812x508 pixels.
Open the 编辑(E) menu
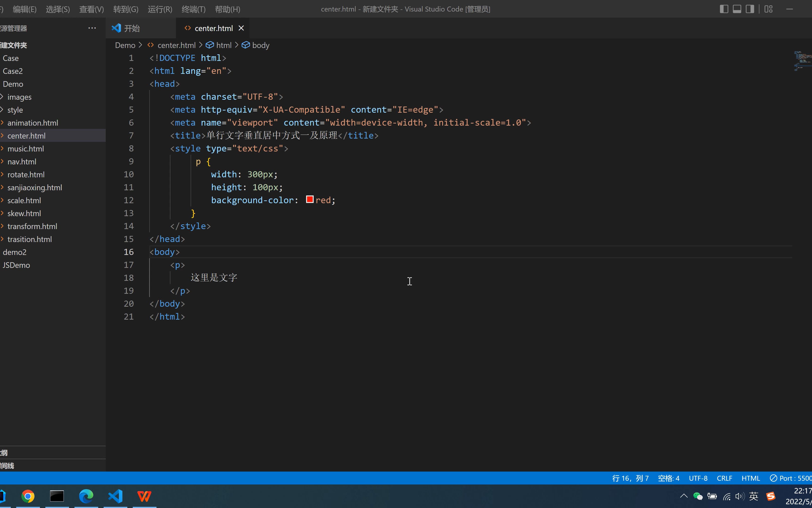pyautogui.click(x=24, y=9)
